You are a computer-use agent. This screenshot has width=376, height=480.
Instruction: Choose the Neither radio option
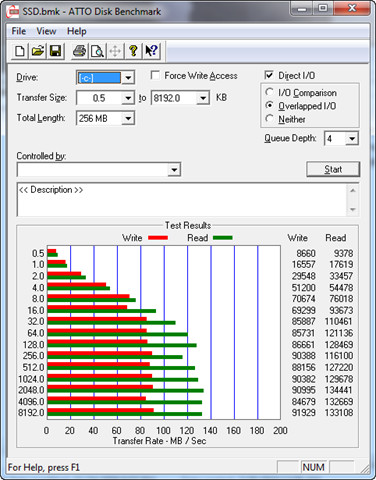pyautogui.click(x=269, y=119)
